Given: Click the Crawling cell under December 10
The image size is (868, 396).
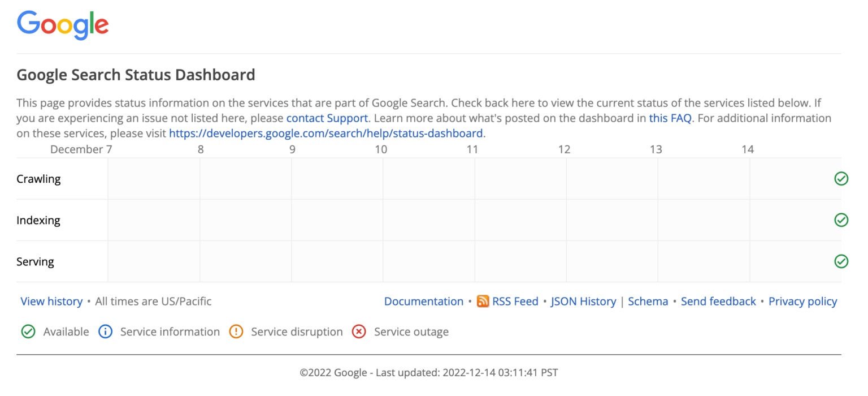Looking at the screenshot, I should [428, 179].
